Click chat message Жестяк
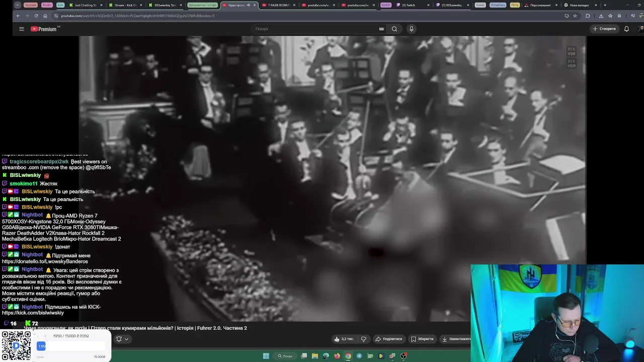 tap(49, 184)
